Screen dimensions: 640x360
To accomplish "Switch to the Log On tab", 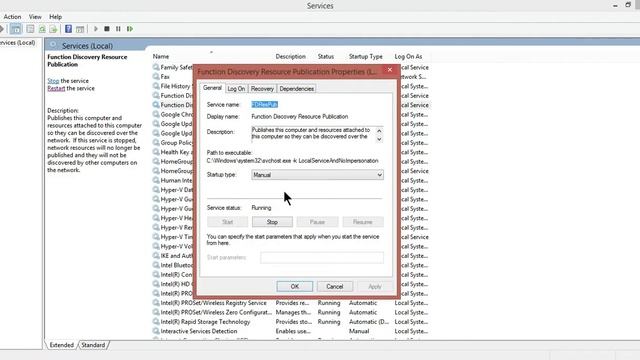I will tap(236, 89).
